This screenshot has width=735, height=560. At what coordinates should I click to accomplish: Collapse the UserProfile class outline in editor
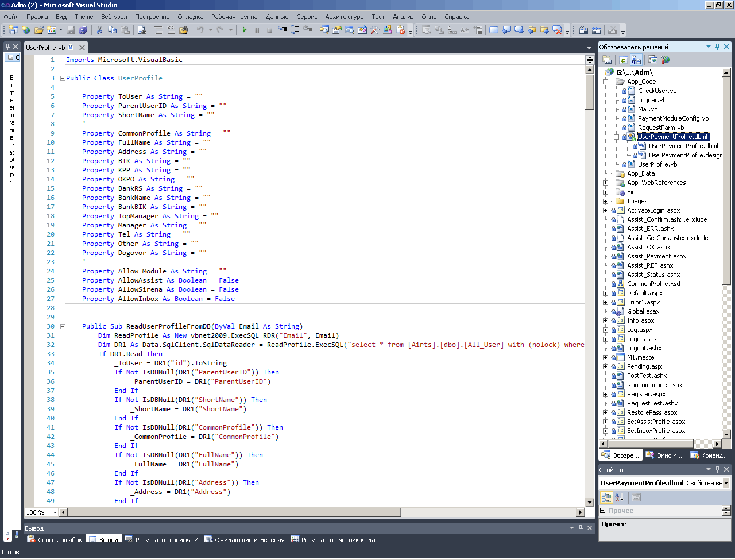pyautogui.click(x=63, y=78)
